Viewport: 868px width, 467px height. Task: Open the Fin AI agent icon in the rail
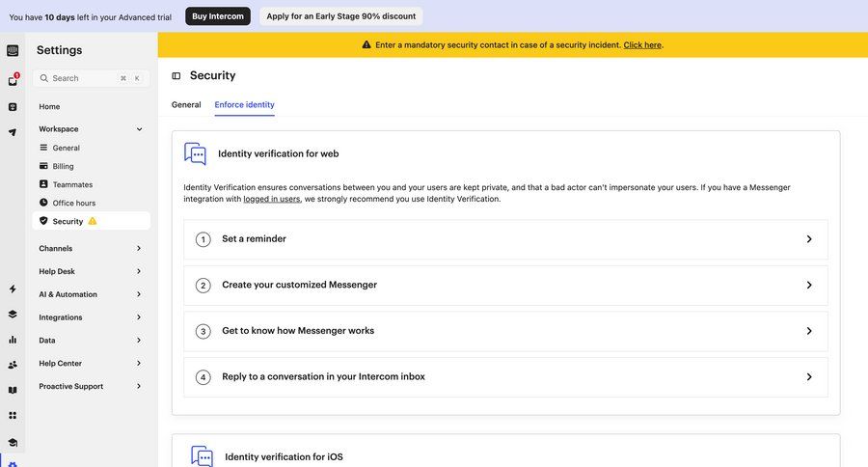coord(13,107)
